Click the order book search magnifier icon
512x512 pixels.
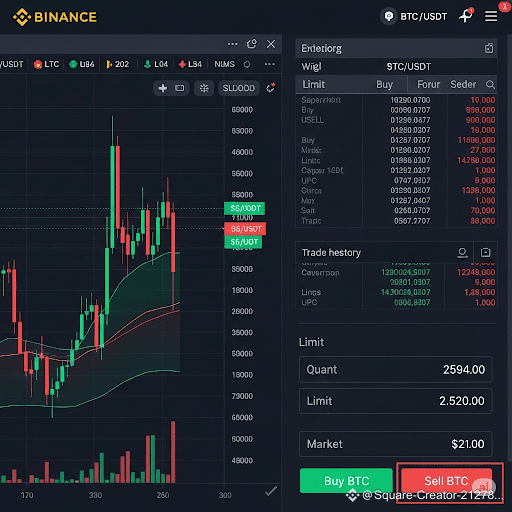click(x=490, y=84)
